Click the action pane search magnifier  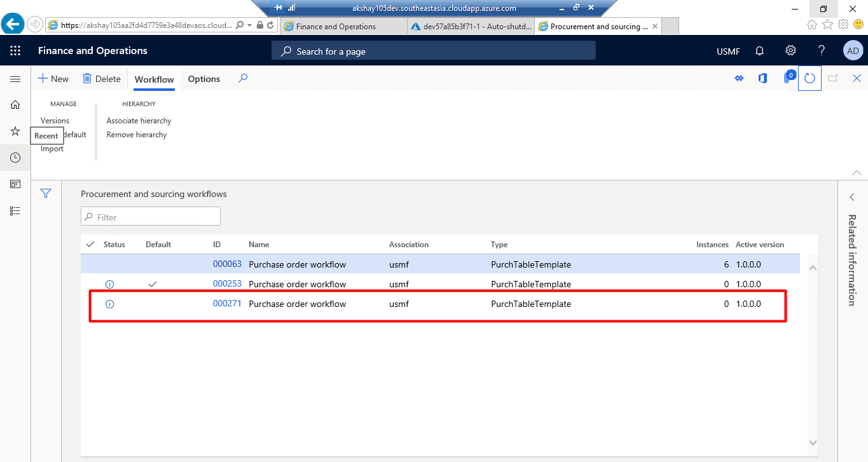(243, 79)
